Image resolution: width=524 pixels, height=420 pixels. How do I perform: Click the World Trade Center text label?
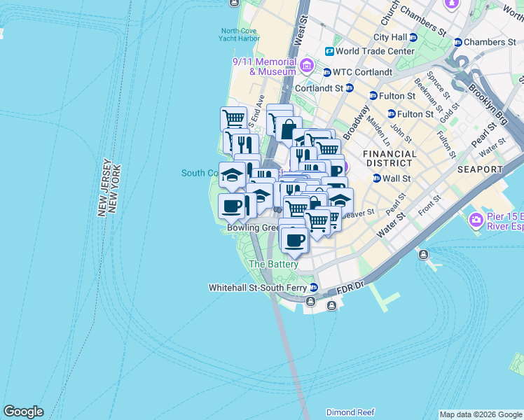coord(375,51)
